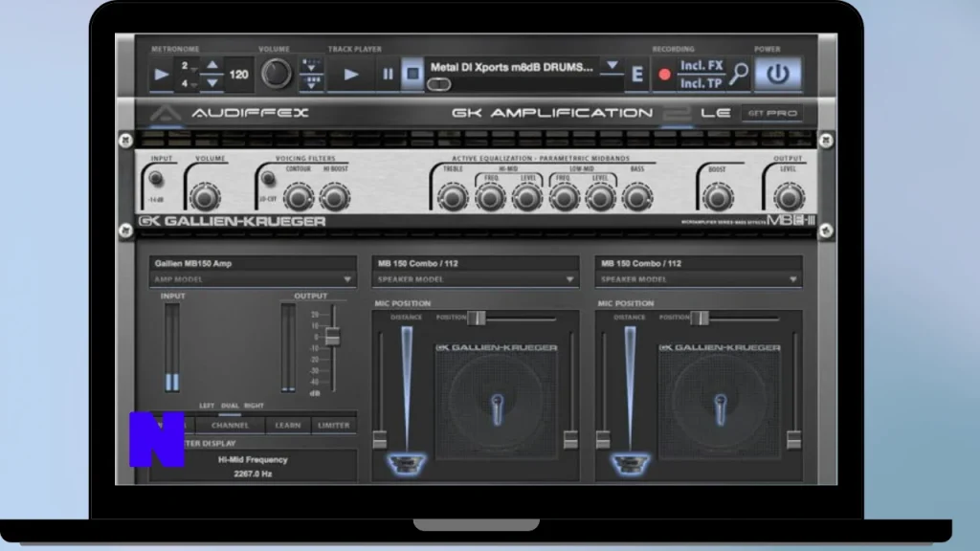Start recording with the red record button
The width and height of the screenshot is (980, 551).
(x=664, y=75)
